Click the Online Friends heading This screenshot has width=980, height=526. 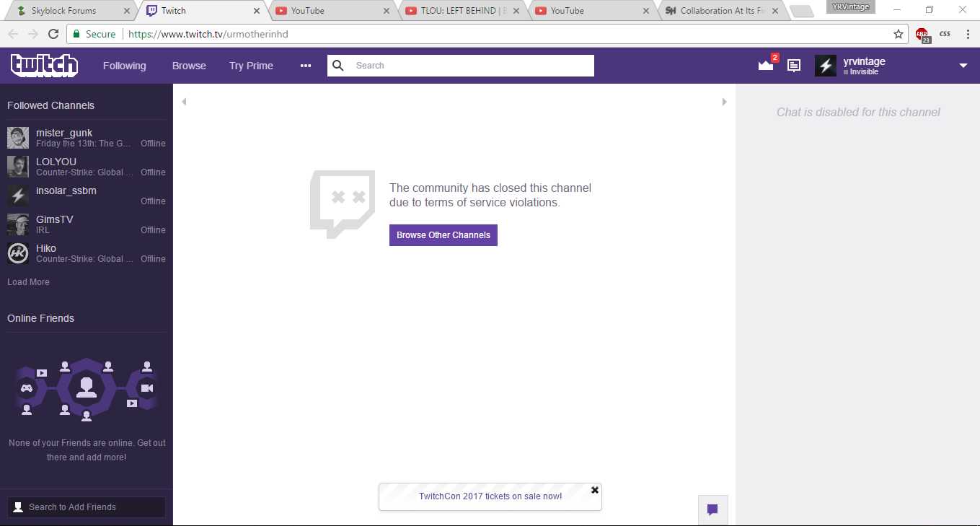40,318
